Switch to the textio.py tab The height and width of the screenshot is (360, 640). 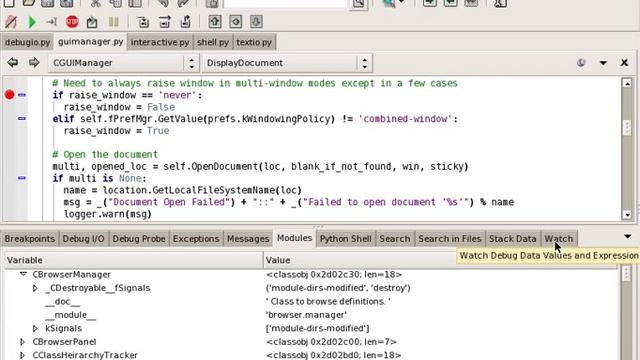point(254,42)
